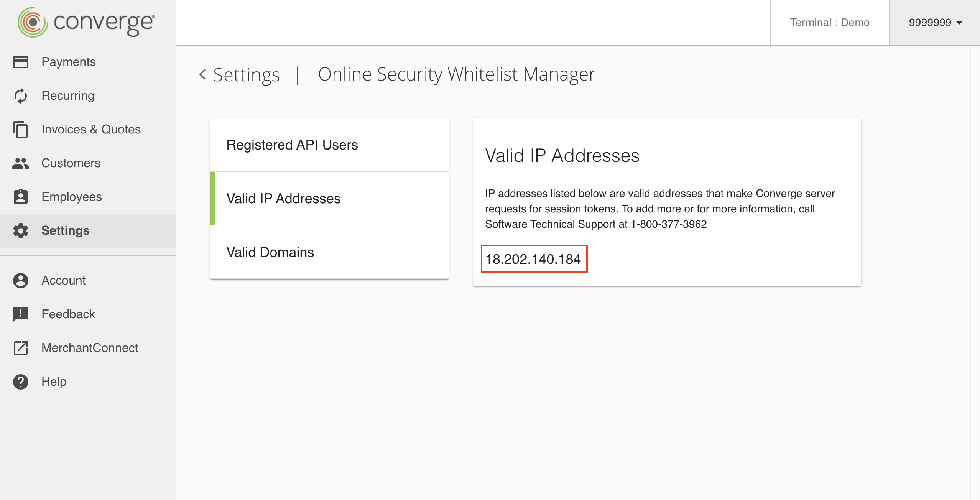Open the MerchantConnect link
980x500 pixels.
click(x=90, y=348)
